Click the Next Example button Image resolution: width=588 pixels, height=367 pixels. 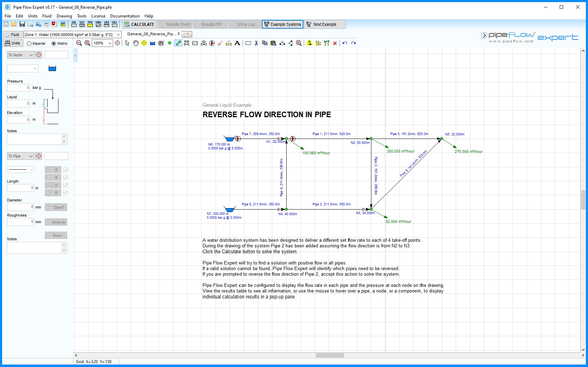click(x=325, y=24)
